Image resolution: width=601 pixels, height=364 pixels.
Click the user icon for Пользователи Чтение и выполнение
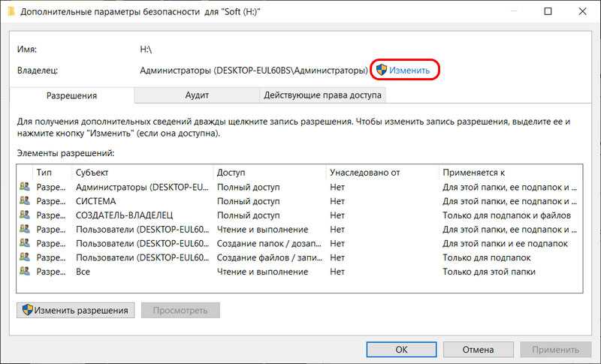25,230
